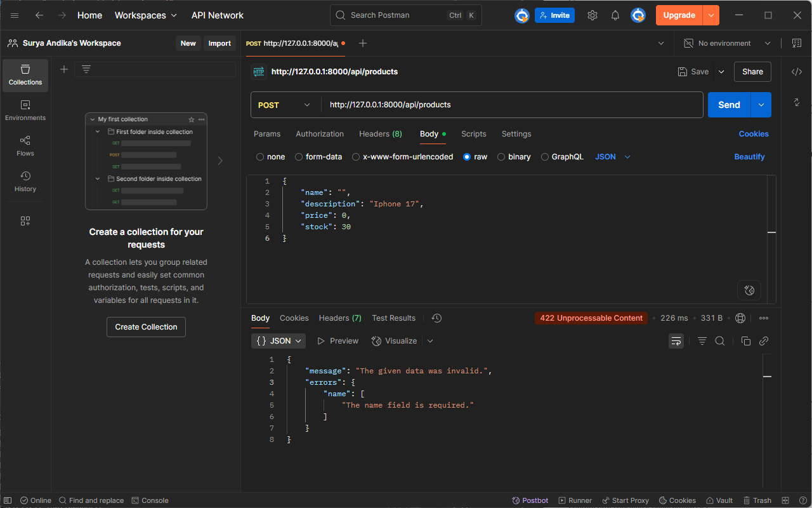Viewport: 812px width, 508px height.
Task: Open the POST method dropdown
Action: click(x=285, y=105)
